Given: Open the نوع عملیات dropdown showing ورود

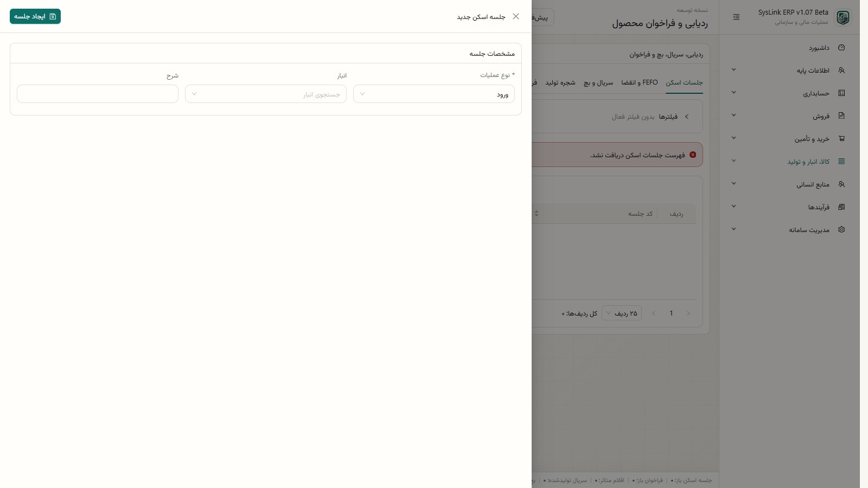Looking at the screenshot, I should tap(434, 94).
